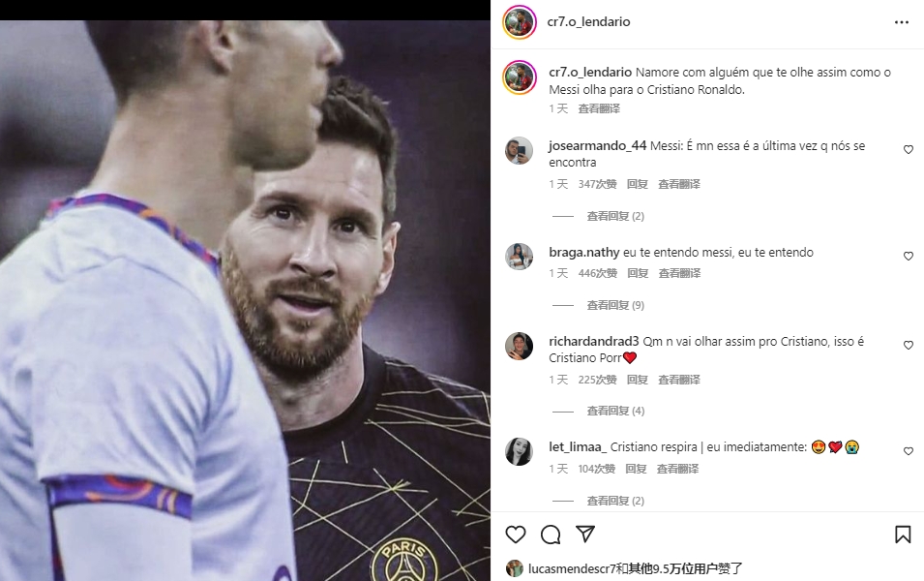Screen dimensions: 924x581
Task: View the 446 likes on braga.nathy's comment
Action: (x=598, y=273)
